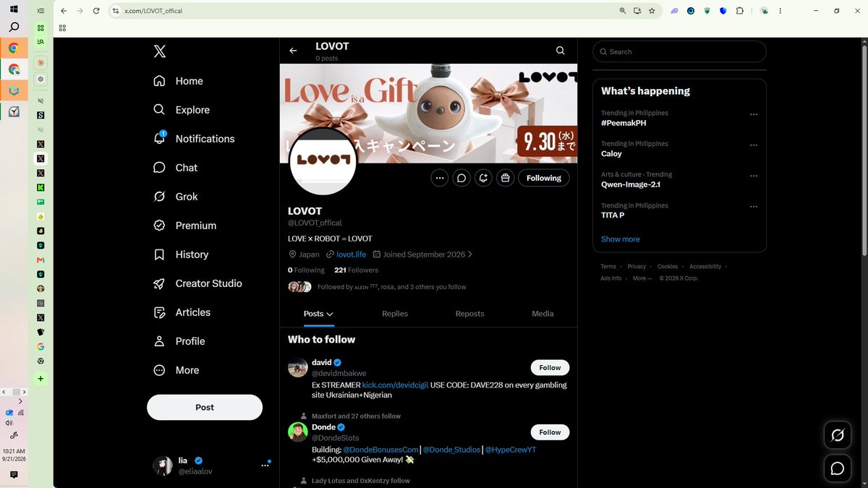
Task: Open the gift icon on LOVOT profile
Action: (x=506, y=178)
